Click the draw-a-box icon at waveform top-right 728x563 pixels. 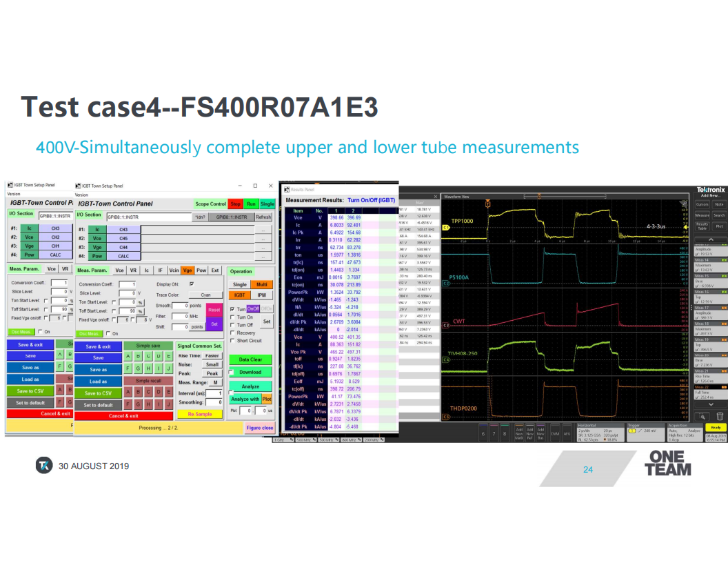(683, 204)
